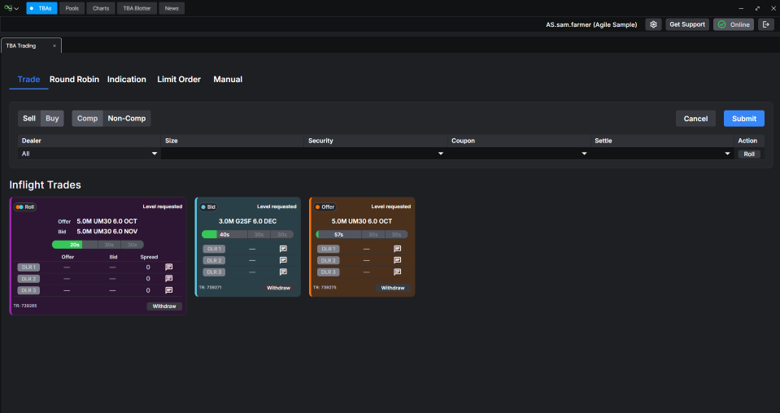Open chat for DLR 1 in Bid card
Screen dimensions: 780x413
283,248
